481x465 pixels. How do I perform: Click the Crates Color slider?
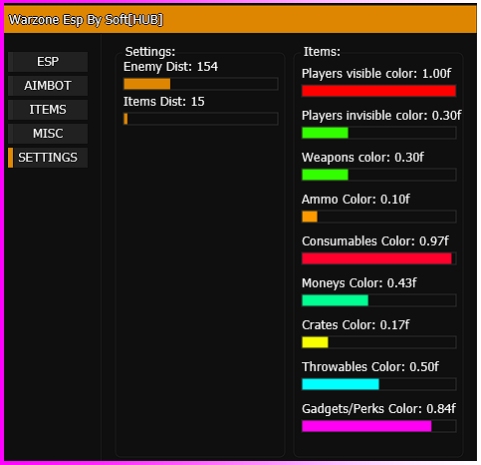pyautogui.click(x=379, y=342)
